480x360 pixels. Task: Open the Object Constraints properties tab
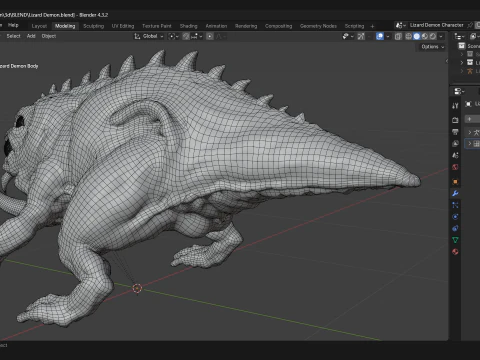[x=455, y=228]
